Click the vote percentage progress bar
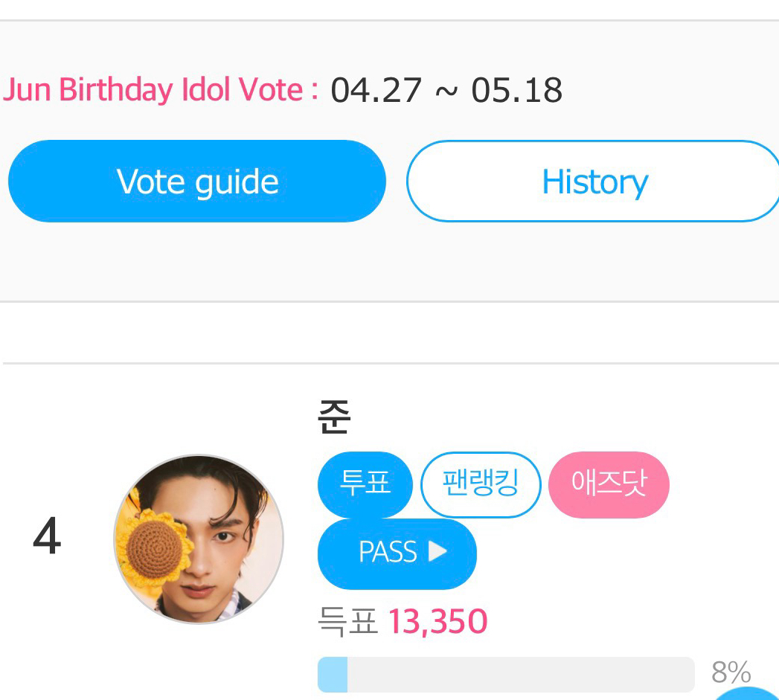The height and width of the screenshot is (700, 779). [506, 674]
